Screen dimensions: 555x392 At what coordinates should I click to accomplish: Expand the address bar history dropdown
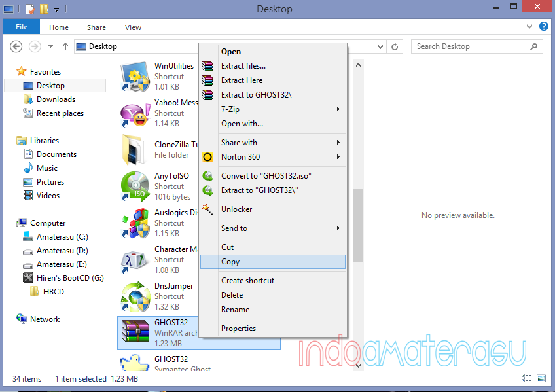(380, 46)
